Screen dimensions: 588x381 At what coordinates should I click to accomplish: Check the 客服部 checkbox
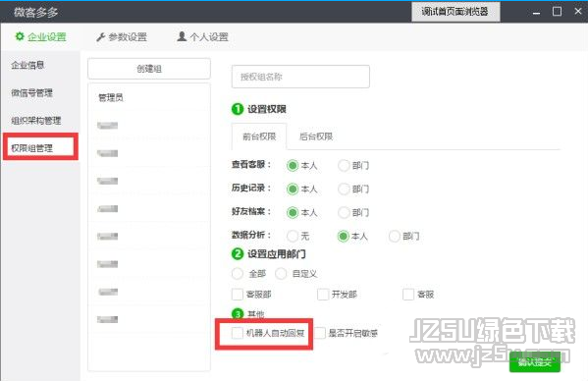[x=238, y=295]
